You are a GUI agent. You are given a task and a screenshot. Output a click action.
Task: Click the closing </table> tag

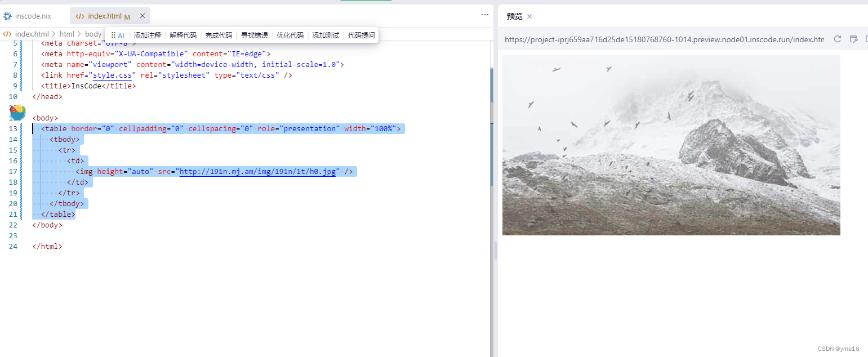[x=58, y=214]
